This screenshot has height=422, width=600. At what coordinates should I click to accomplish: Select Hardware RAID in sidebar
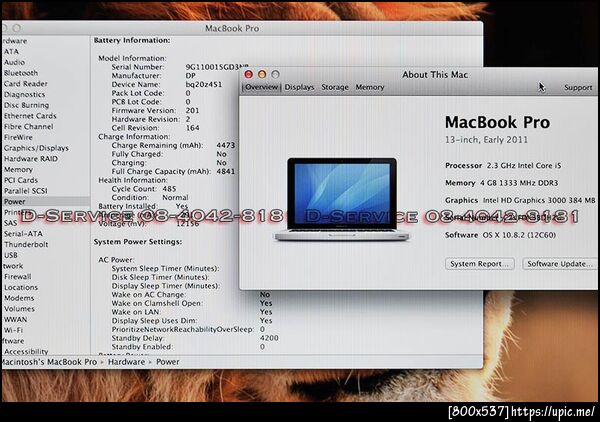[31, 158]
